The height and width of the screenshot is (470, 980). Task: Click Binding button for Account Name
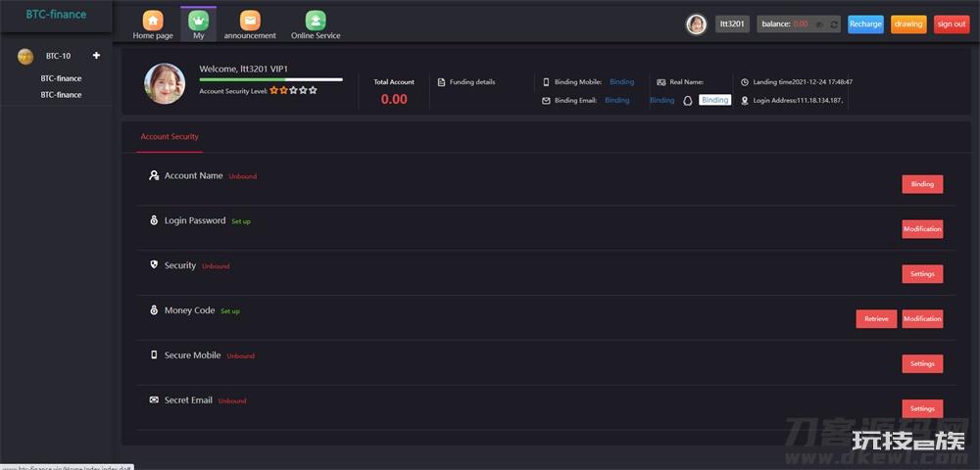[x=922, y=184]
